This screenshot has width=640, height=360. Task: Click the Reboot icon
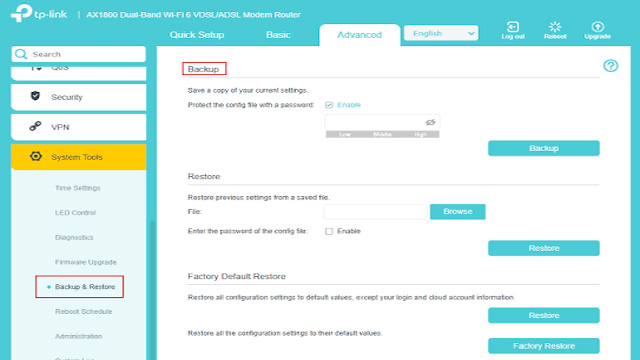point(555,27)
